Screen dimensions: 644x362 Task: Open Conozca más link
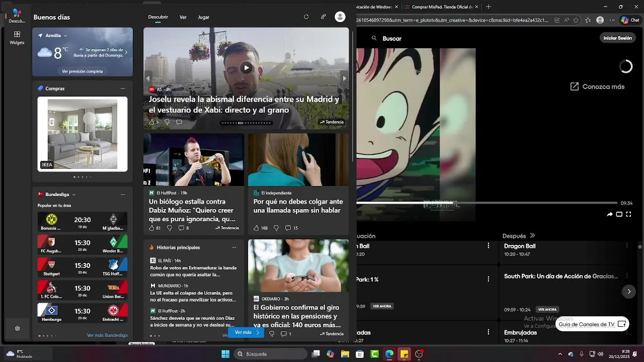(x=597, y=86)
